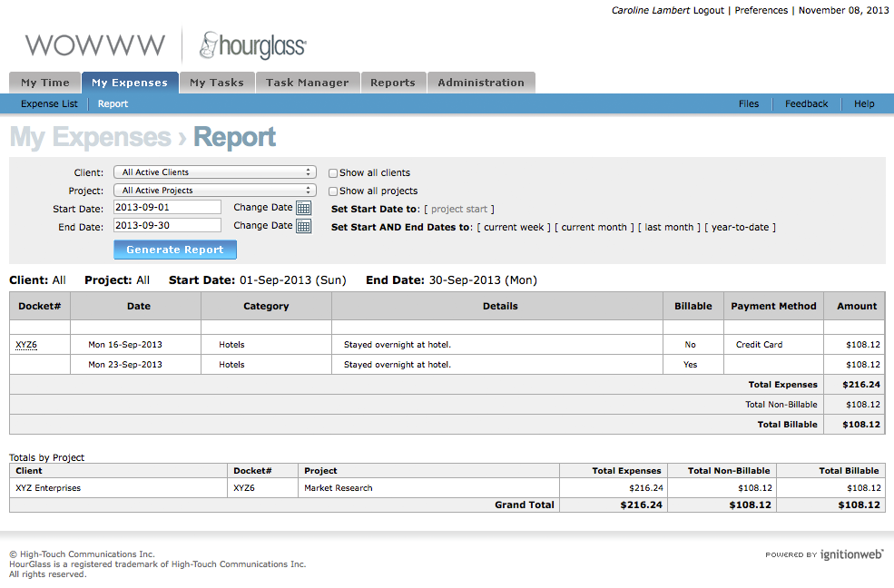Click the hourglass logo
This screenshot has width=894, height=588.
tap(252, 45)
